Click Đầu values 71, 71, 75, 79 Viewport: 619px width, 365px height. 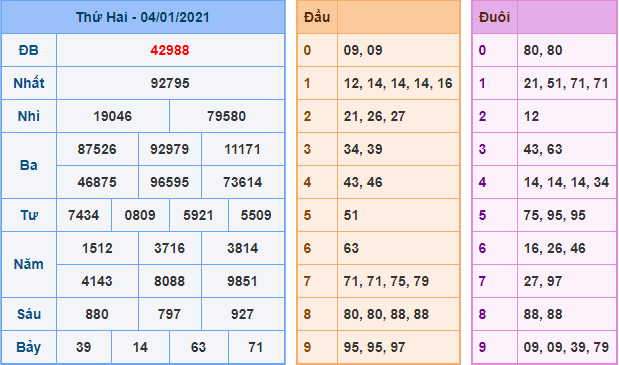pos(386,281)
